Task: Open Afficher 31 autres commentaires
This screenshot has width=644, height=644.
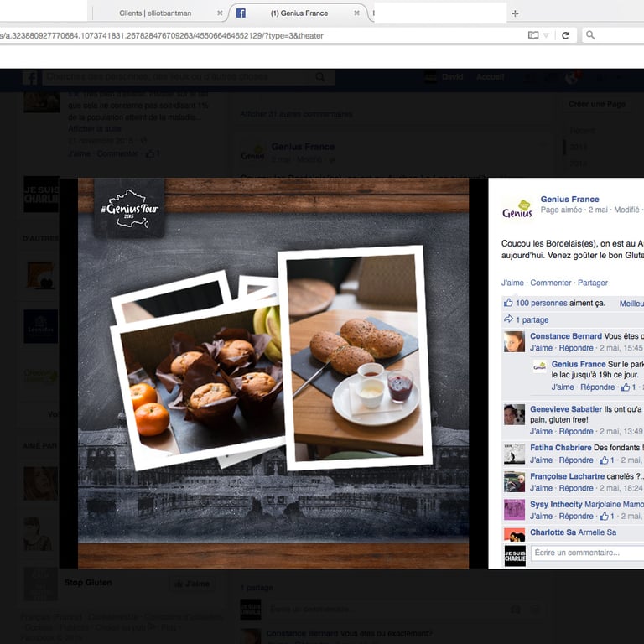Action: click(x=296, y=114)
